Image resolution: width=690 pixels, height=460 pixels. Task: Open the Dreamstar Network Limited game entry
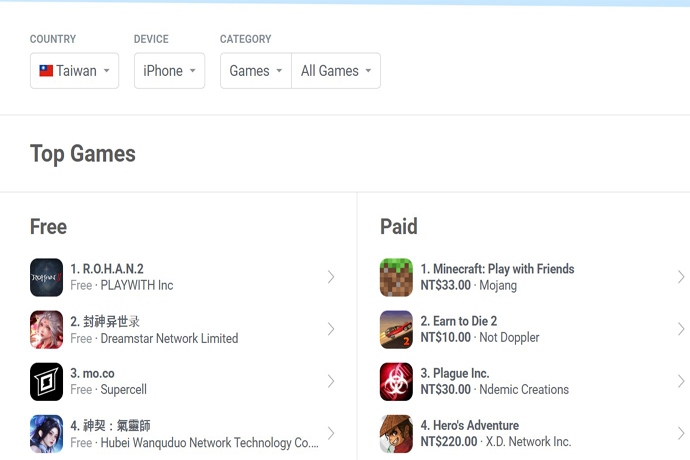[182, 329]
